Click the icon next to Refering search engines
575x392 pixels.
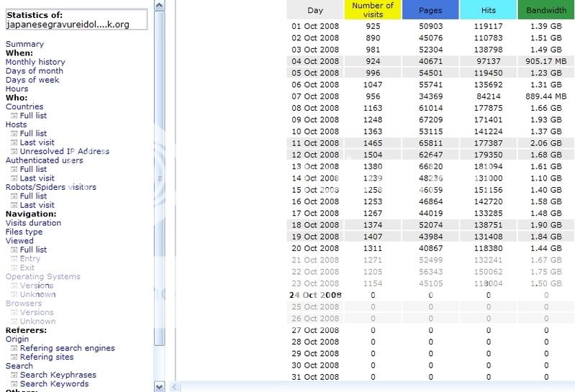coord(14,348)
